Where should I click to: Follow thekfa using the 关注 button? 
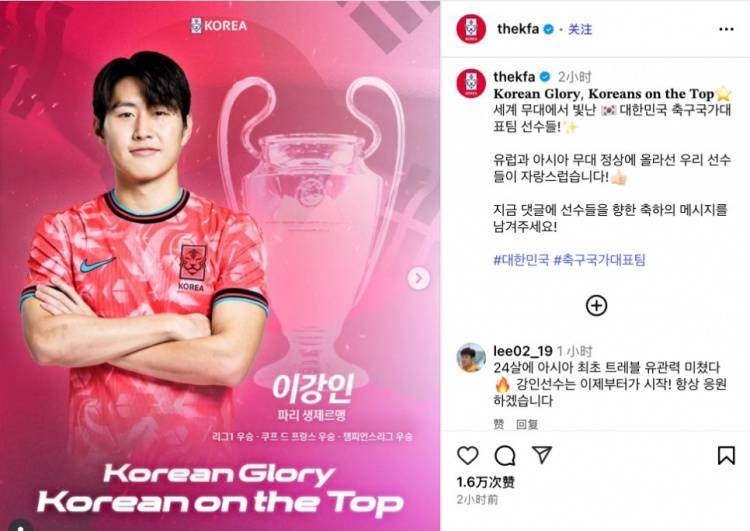click(580, 30)
